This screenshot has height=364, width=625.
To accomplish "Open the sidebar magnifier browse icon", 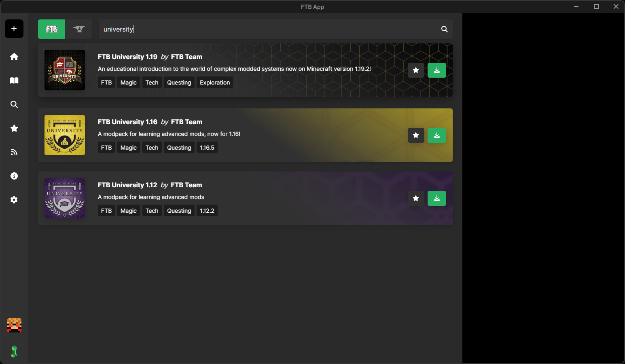I will pyautogui.click(x=14, y=104).
